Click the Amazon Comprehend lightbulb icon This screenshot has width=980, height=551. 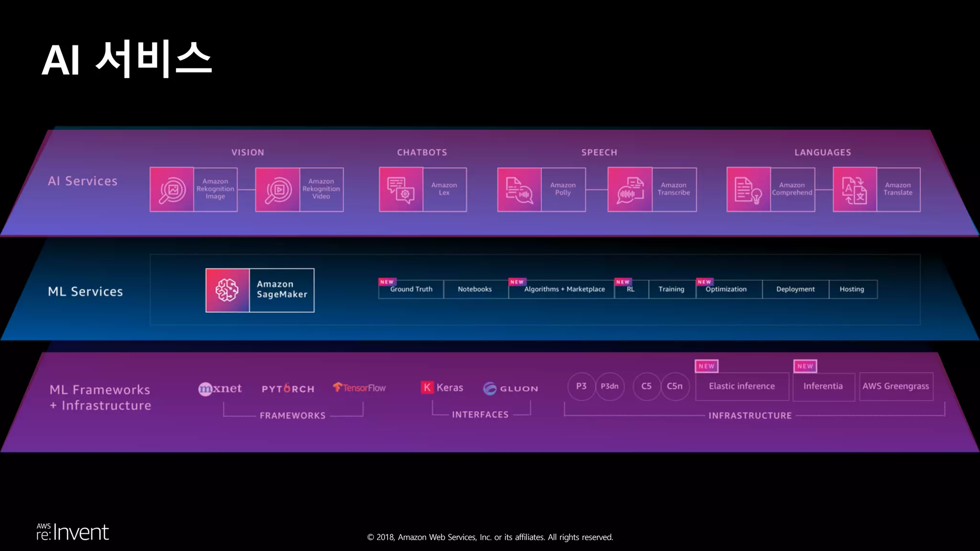[x=748, y=189]
